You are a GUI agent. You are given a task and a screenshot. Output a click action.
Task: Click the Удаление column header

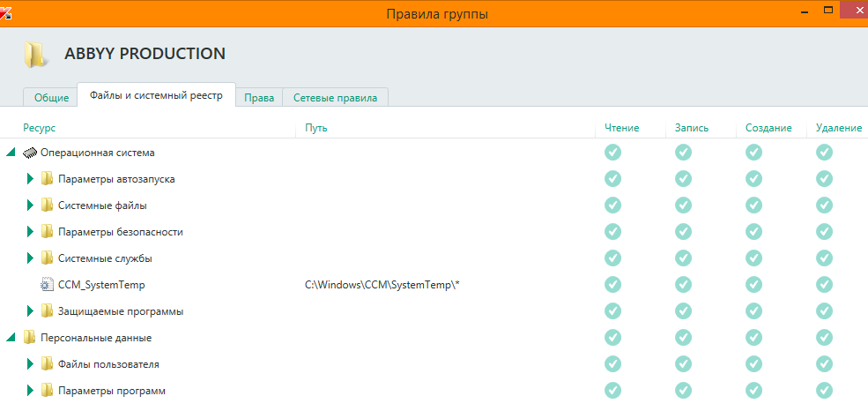click(x=839, y=128)
